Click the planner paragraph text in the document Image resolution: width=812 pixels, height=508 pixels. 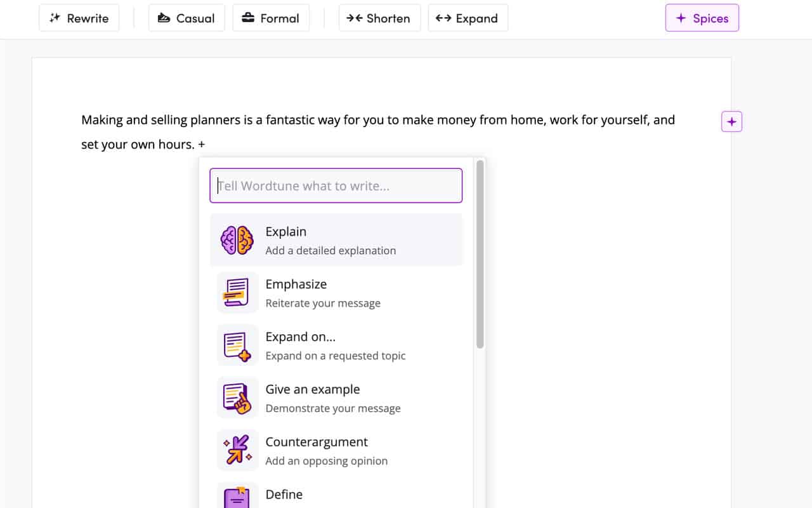[377, 120]
